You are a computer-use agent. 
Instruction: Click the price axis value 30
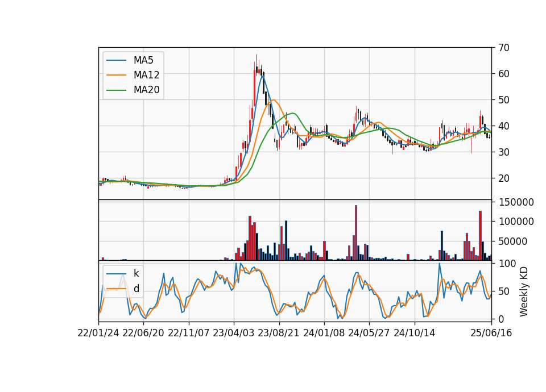(503, 152)
